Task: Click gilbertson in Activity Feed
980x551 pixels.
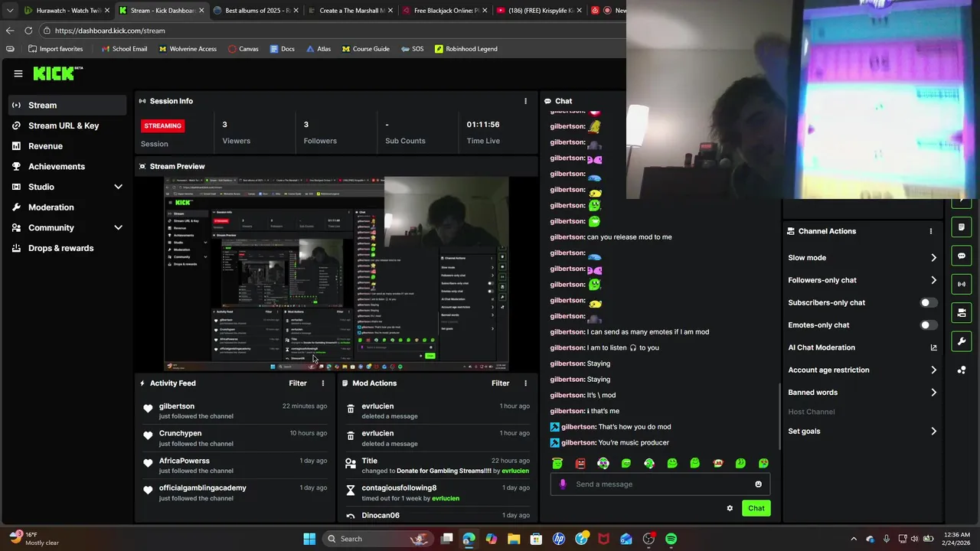Action: (177, 406)
